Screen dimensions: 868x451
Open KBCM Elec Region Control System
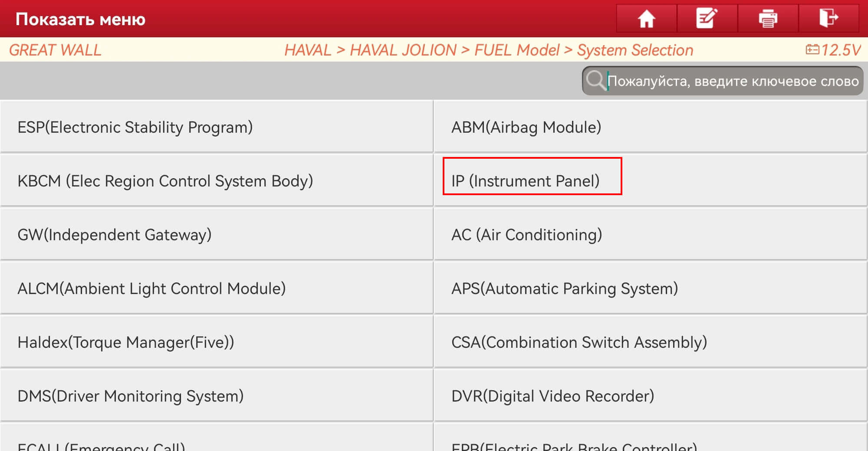(x=217, y=180)
